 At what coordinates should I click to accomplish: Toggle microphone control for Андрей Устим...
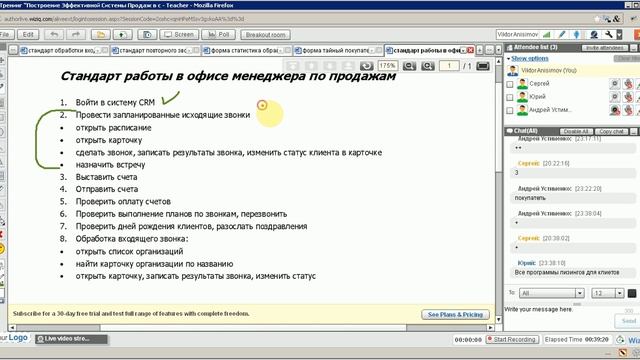point(628,110)
